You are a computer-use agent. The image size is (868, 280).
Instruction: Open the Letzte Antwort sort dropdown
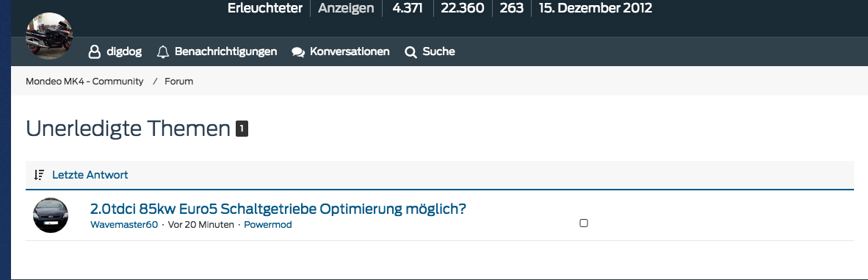click(90, 175)
